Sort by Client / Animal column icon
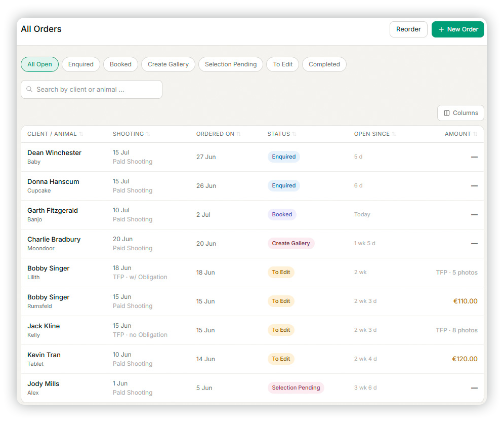Viewport: 504px width, 423px height. pyautogui.click(x=81, y=134)
